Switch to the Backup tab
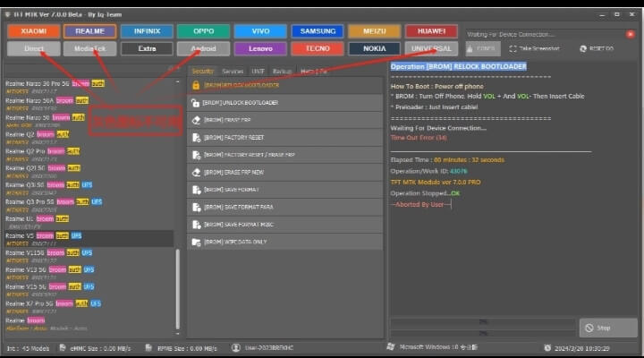This screenshot has width=644, height=358. click(282, 71)
